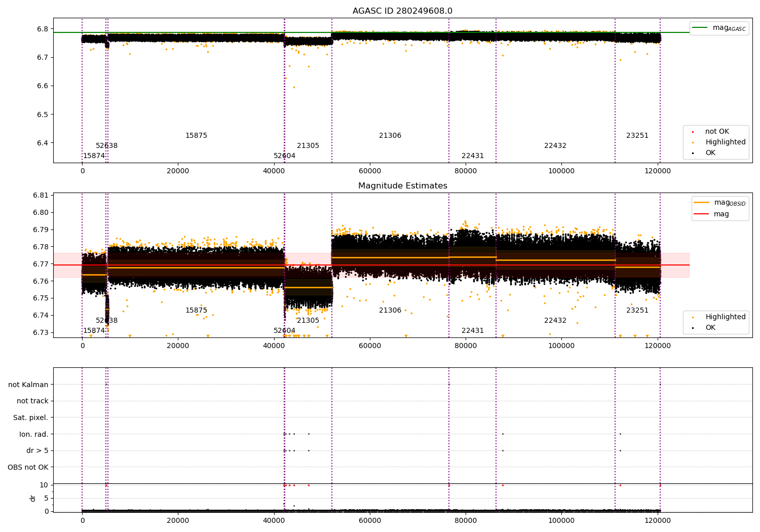Click the 'Magnitude Estimates' plot title
This screenshot has width=760, height=532.
[403, 186]
